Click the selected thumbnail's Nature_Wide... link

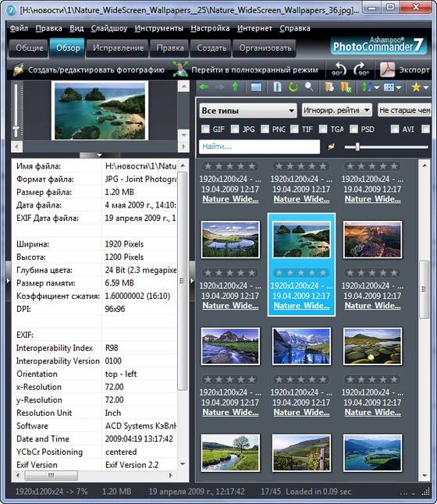click(301, 306)
